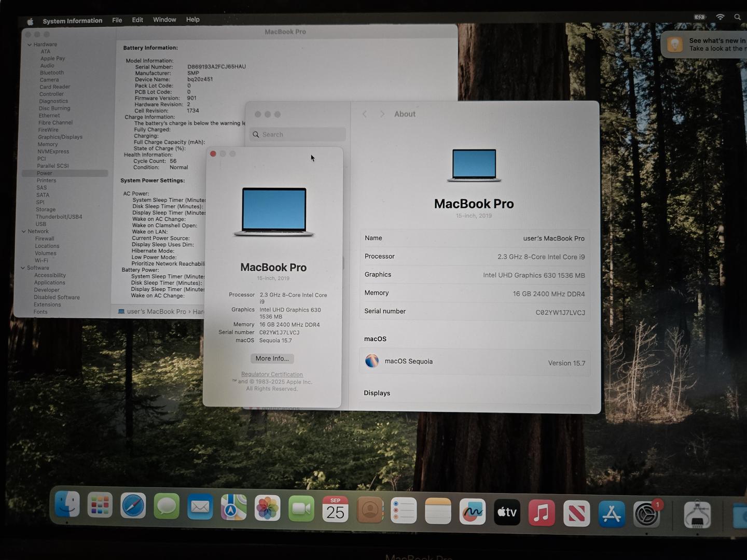Image resolution: width=747 pixels, height=560 pixels.
Task: Go forward in System Settings About pane
Action: [382, 114]
